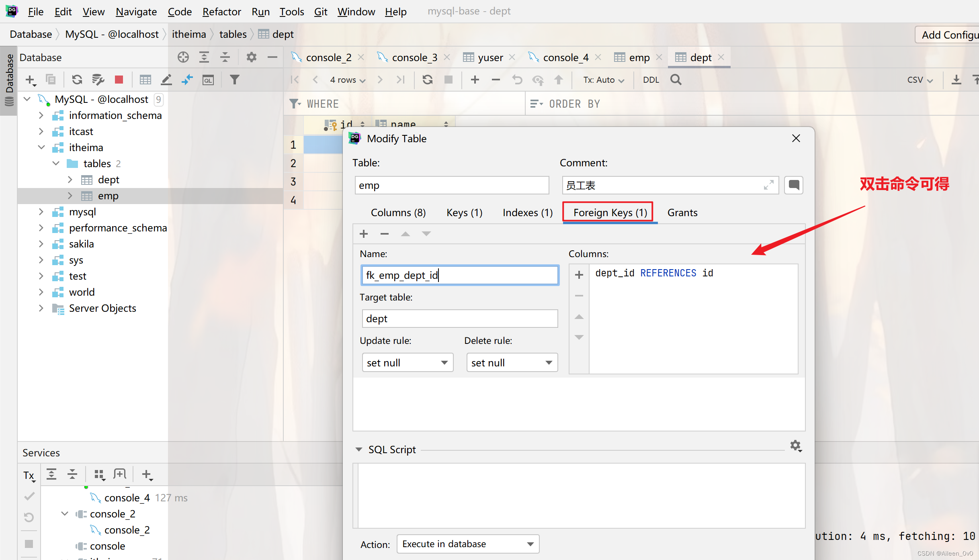The image size is (979, 560).
Task: Reload page icon in data grid toolbar
Action: pos(428,80)
